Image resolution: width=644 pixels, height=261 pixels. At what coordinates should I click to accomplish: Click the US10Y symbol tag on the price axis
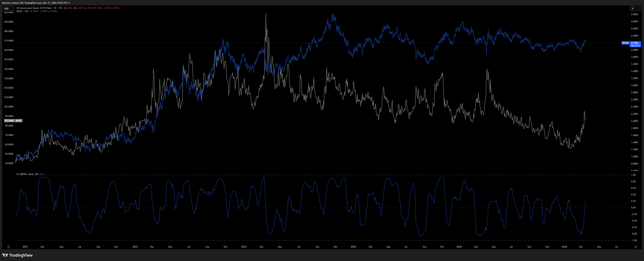(625, 43)
